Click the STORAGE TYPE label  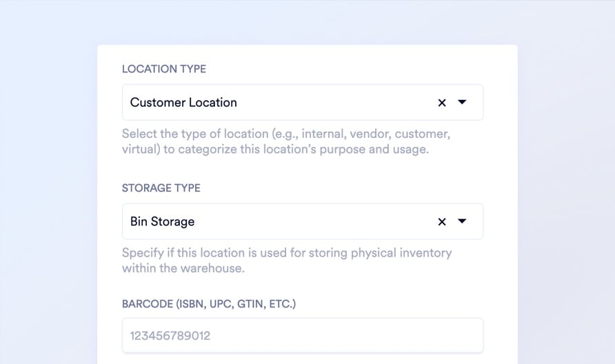click(161, 188)
